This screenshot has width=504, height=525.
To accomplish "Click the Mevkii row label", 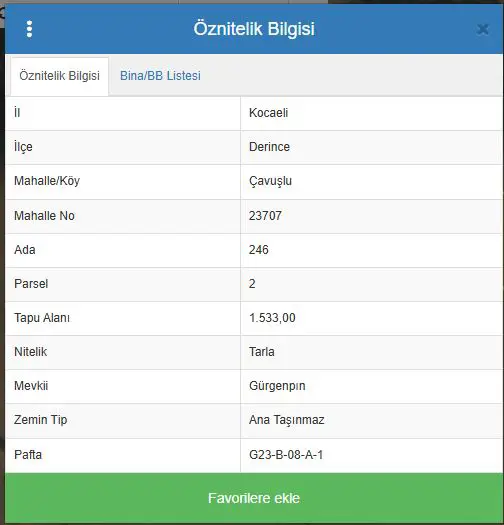I will 31,386.
